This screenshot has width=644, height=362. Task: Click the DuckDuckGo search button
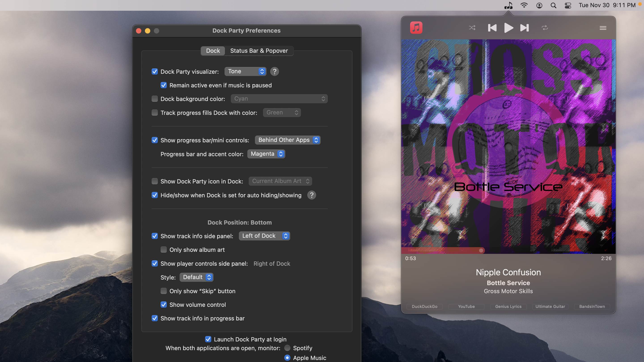click(x=424, y=307)
